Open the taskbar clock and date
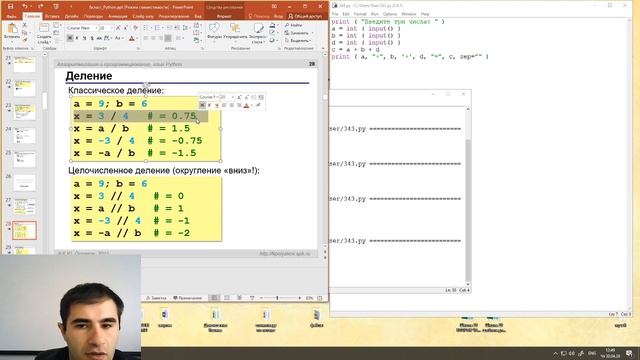 click(x=610, y=353)
